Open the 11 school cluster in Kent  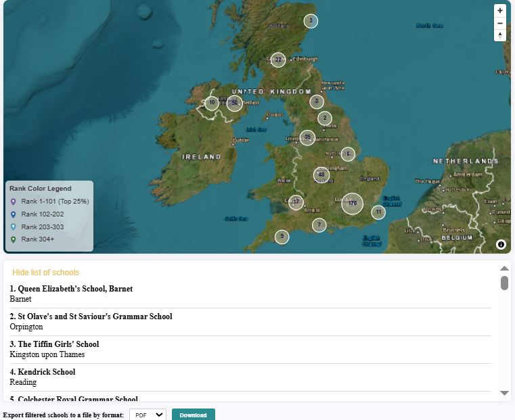click(378, 212)
